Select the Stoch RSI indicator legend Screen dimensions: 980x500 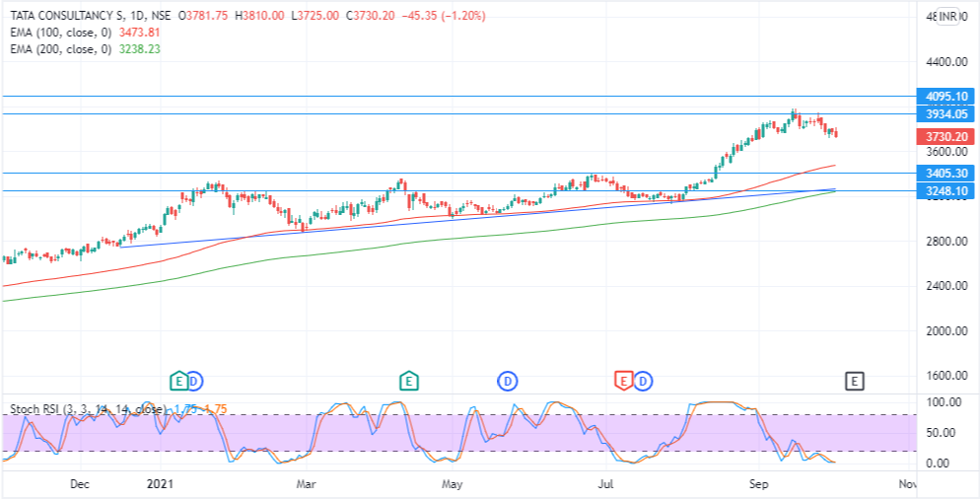point(89,409)
